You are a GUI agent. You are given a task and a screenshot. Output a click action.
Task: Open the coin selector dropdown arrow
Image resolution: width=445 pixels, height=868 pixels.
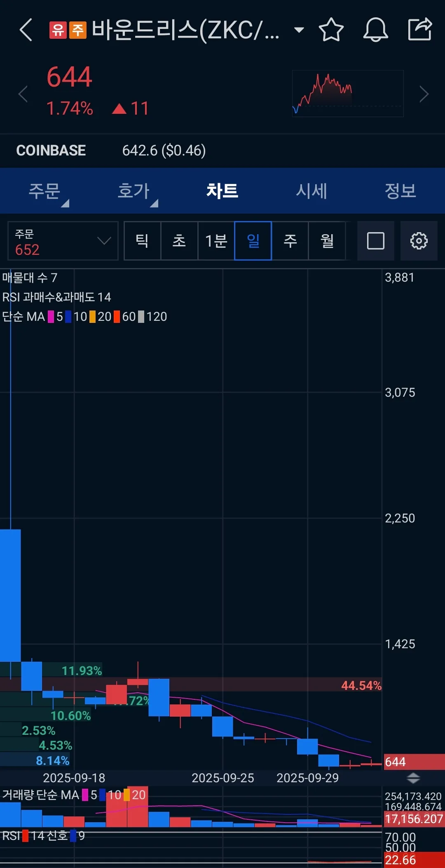pyautogui.click(x=299, y=30)
